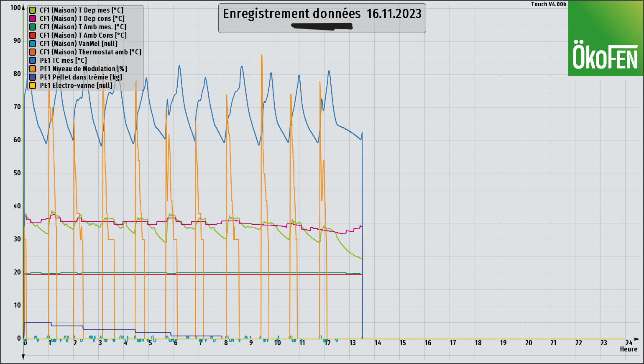Select legend entry CF1 (Maison) VanMel [null]
Viewport: 644px width, 364px height.
click(x=79, y=44)
